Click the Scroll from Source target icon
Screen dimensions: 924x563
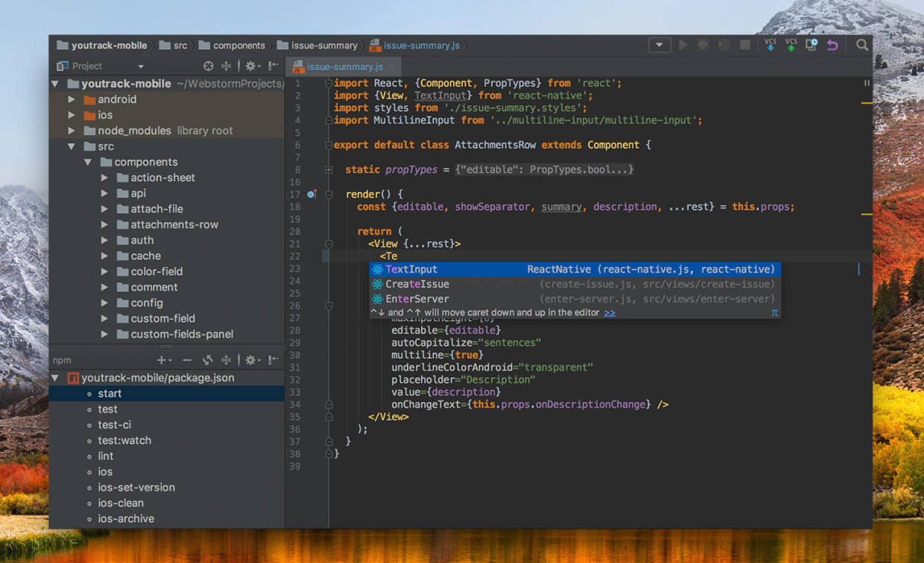click(x=209, y=66)
